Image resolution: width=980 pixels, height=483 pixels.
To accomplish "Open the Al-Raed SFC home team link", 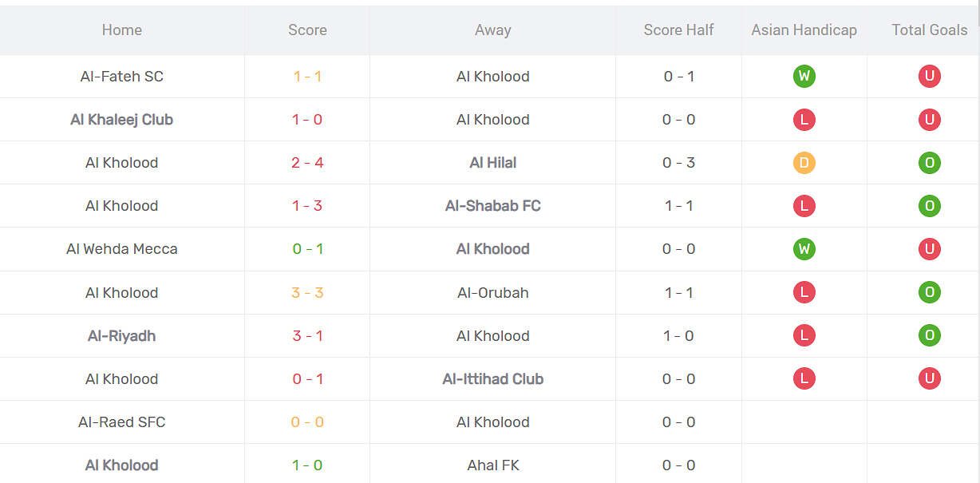I will 122,422.
